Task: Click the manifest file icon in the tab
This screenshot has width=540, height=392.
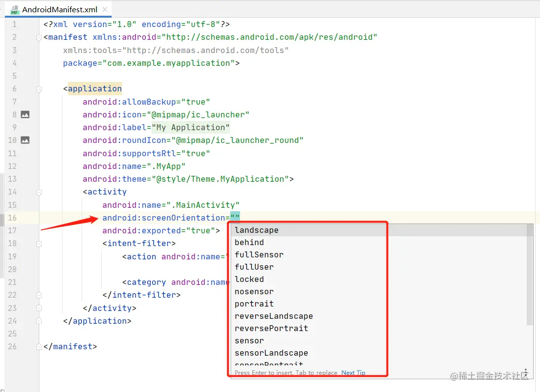Action: click(14, 10)
